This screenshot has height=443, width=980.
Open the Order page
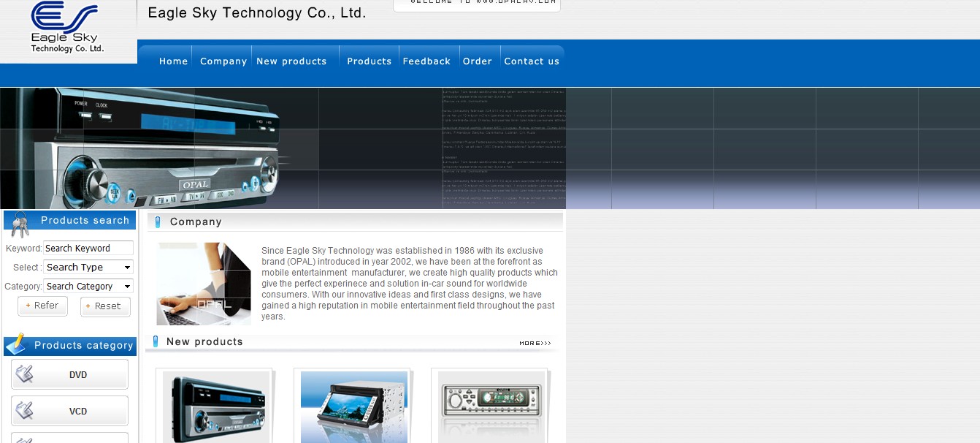click(478, 61)
